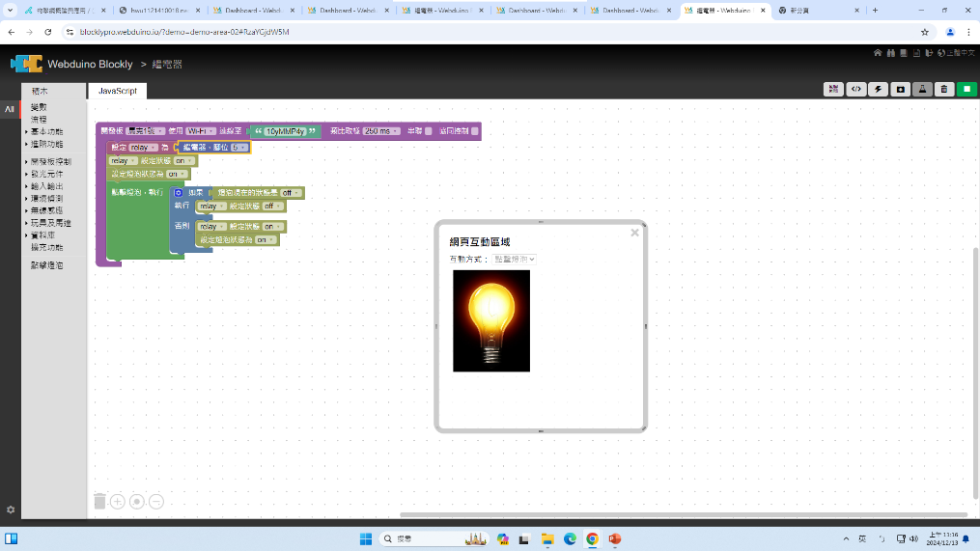Click the home icon in the header

pos(878,53)
